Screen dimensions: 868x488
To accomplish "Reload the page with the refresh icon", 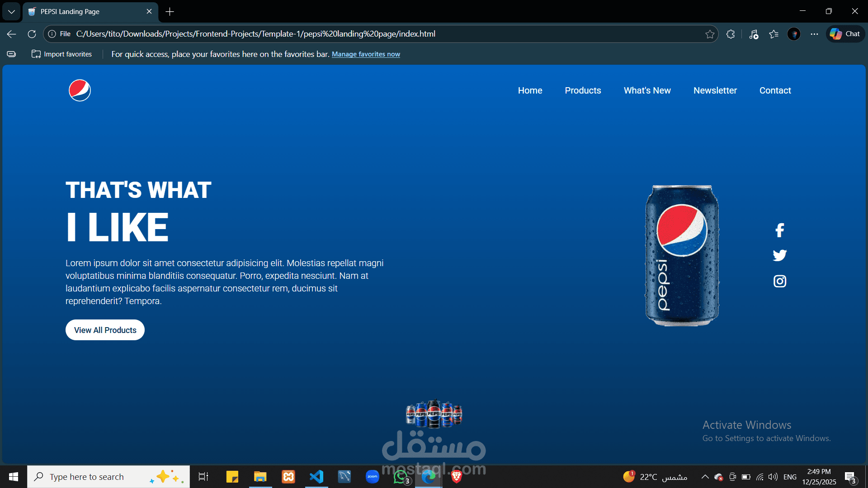I will (x=32, y=34).
